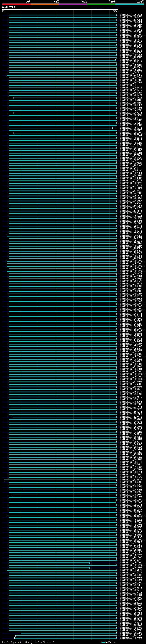This screenshot has width=146, height=644.
Task: Select the UniRef100_B6UGR9 label
Action: tap(131, 93)
